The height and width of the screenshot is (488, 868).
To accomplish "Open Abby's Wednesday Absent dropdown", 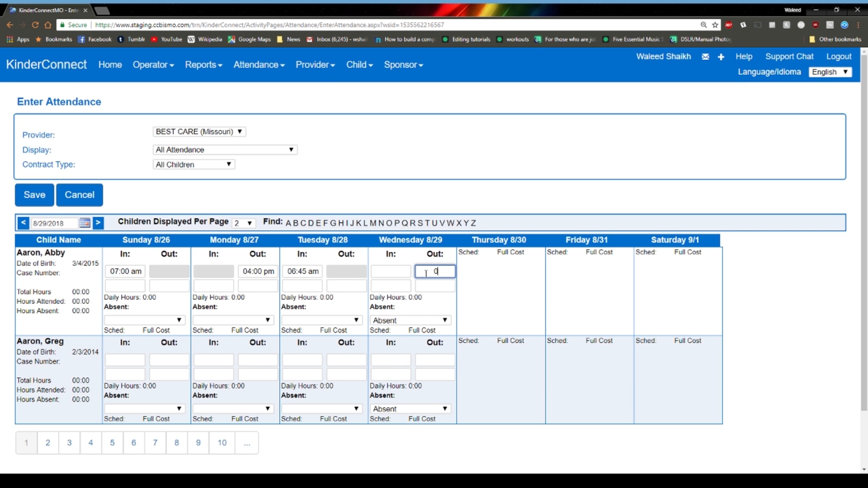I will [410, 320].
